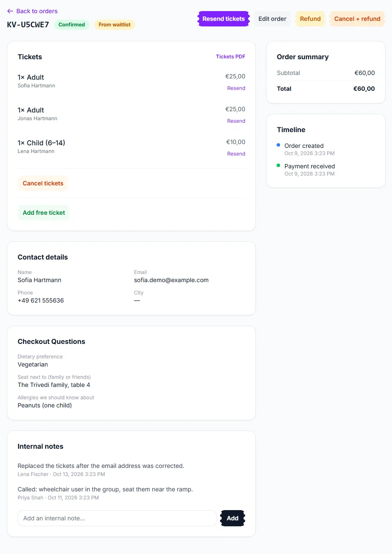Download the Tickets PDF

pos(230,57)
